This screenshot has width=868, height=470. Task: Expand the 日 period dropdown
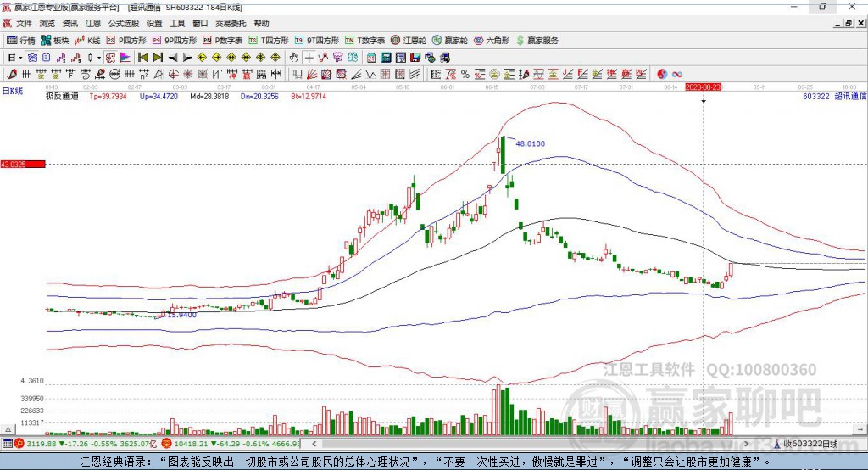(20, 58)
